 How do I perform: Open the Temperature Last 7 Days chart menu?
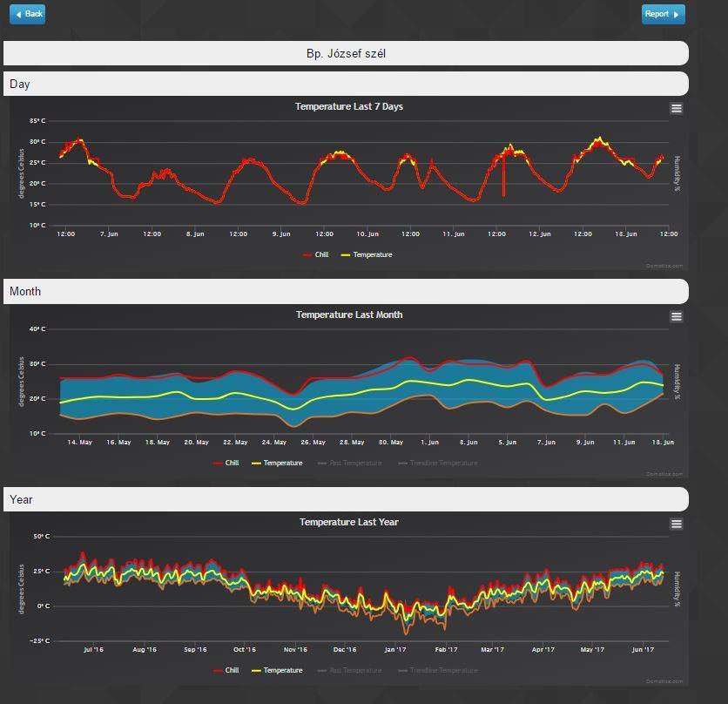[x=677, y=108]
